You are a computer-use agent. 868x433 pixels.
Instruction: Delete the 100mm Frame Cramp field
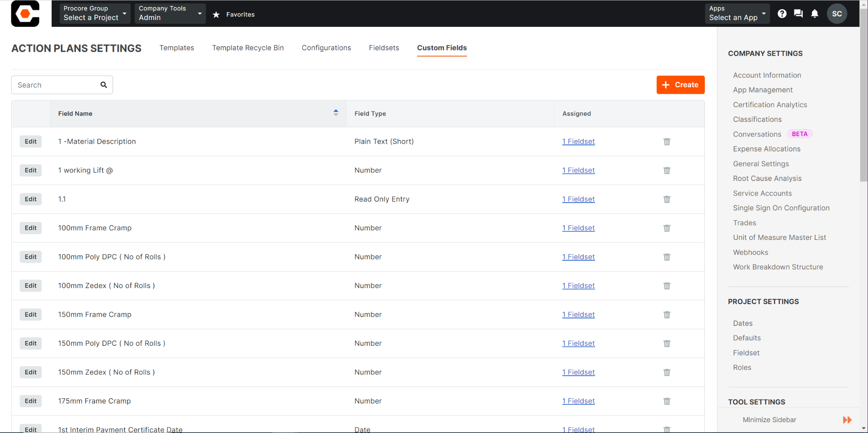click(667, 228)
